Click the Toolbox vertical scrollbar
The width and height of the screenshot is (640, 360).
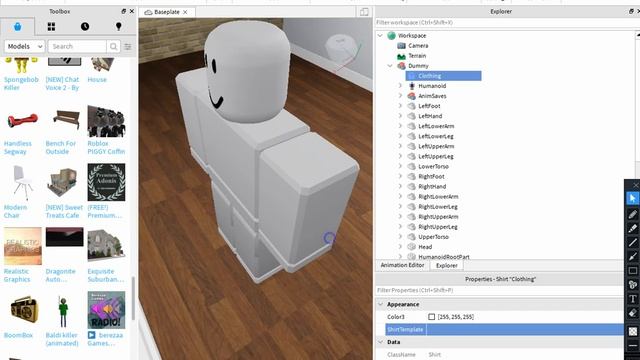(133, 299)
